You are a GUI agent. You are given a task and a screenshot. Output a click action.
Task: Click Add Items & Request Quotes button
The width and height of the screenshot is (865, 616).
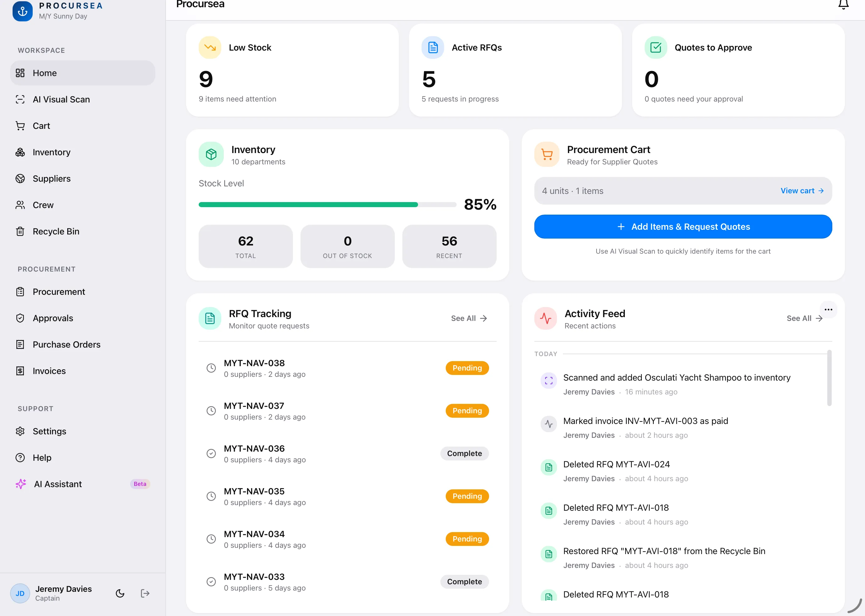coord(683,227)
